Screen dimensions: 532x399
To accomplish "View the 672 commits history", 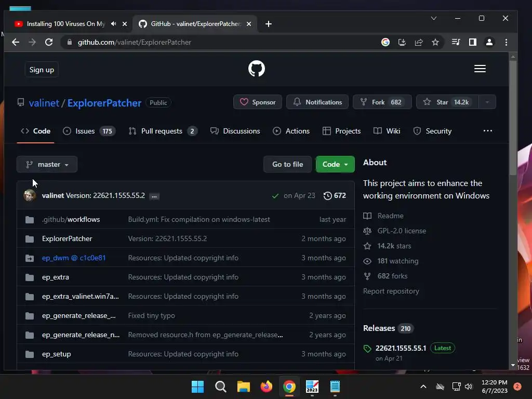I will 335,195.
